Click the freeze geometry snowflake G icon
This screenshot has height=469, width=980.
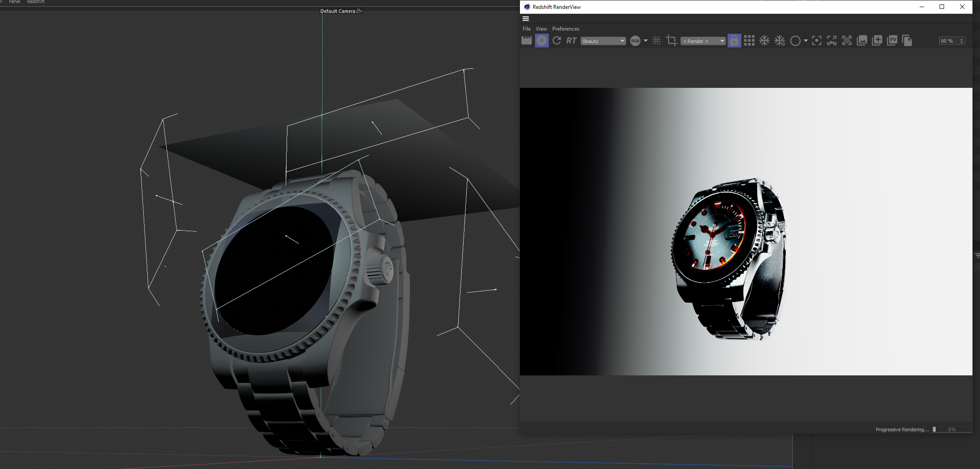[x=779, y=41]
